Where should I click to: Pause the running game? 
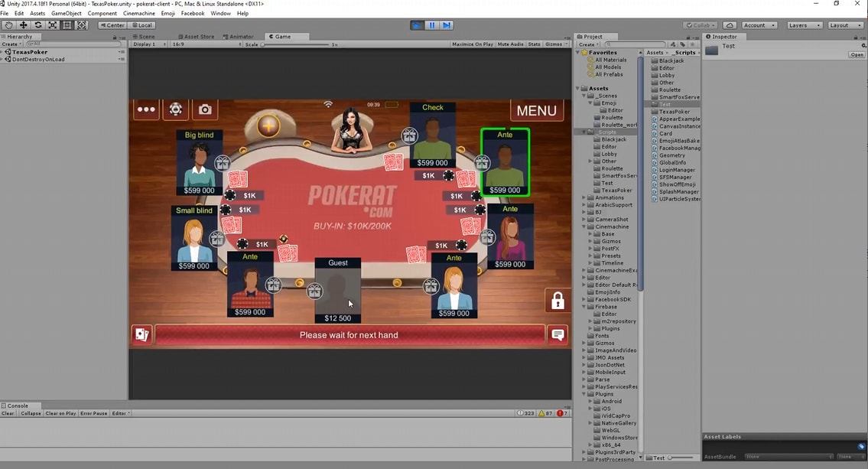pyautogui.click(x=432, y=25)
